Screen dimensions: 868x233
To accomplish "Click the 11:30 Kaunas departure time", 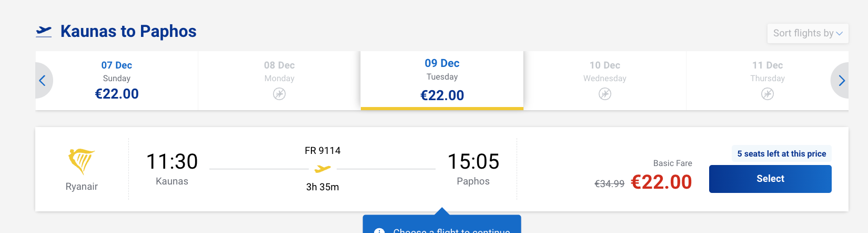I will point(172,162).
